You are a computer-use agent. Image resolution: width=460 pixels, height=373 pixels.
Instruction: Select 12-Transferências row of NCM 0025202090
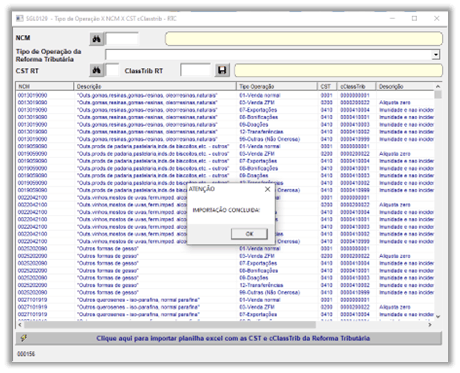225,285
